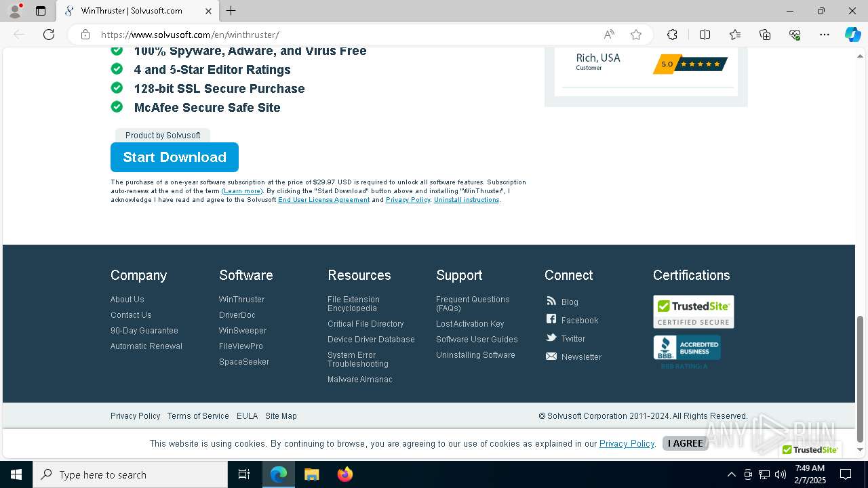Image resolution: width=868 pixels, height=488 pixels.
Task: Click I AGREE cookie button
Action: coord(685,443)
